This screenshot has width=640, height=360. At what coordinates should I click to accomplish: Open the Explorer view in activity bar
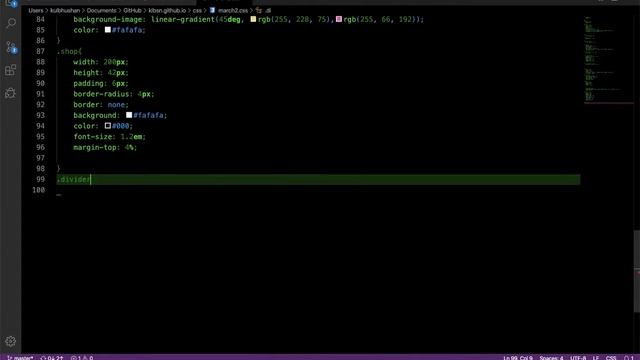point(11,3)
